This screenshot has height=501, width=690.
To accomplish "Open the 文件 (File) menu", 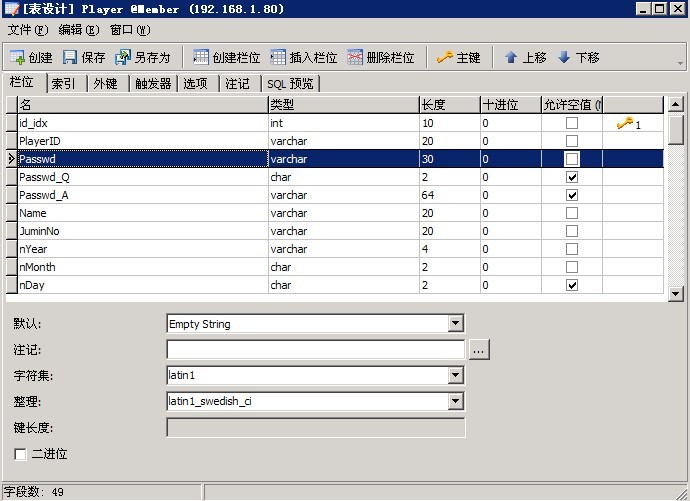I will point(28,30).
